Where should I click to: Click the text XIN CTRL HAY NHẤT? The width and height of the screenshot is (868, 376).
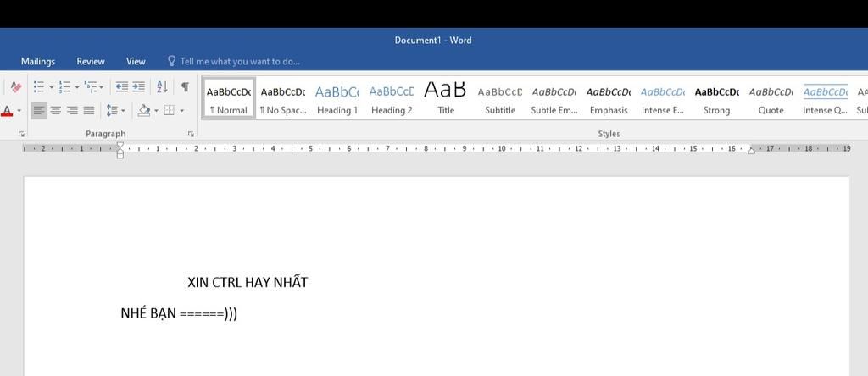[x=248, y=283]
